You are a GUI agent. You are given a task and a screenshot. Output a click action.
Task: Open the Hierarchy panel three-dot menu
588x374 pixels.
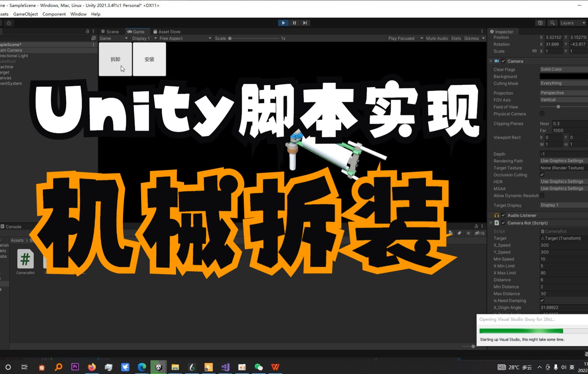(x=93, y=31)
